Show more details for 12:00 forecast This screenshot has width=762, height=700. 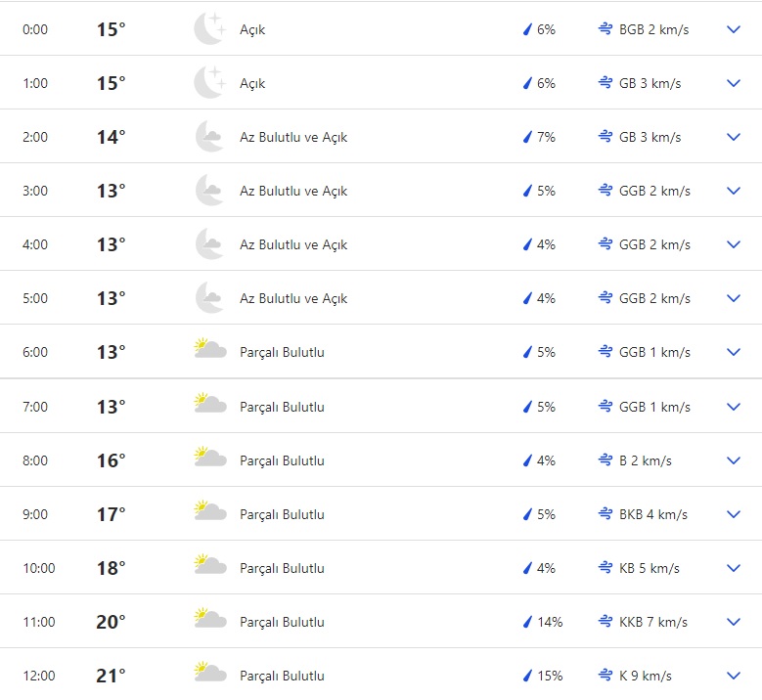[x=734, y=676]
